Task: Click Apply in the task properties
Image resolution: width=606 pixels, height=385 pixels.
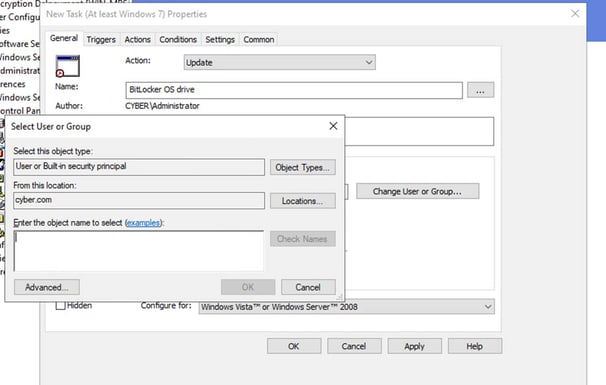Action: [x=414, y=346]
